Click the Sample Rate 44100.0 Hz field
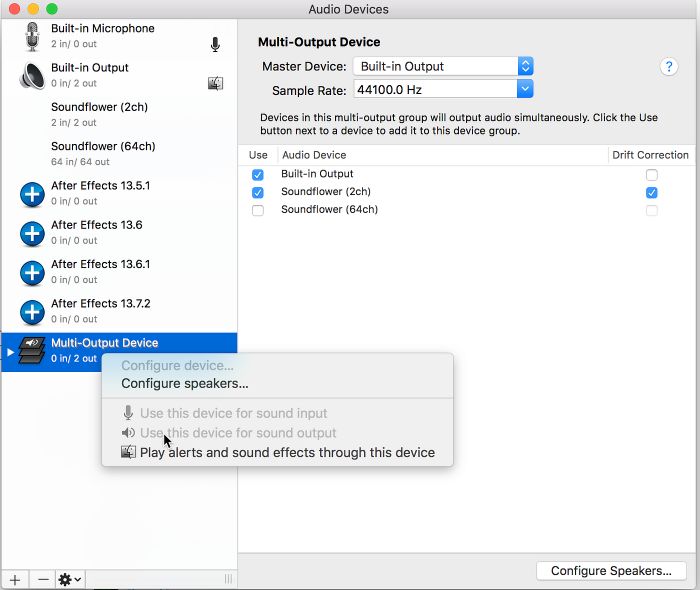 (x=435, y=89)
